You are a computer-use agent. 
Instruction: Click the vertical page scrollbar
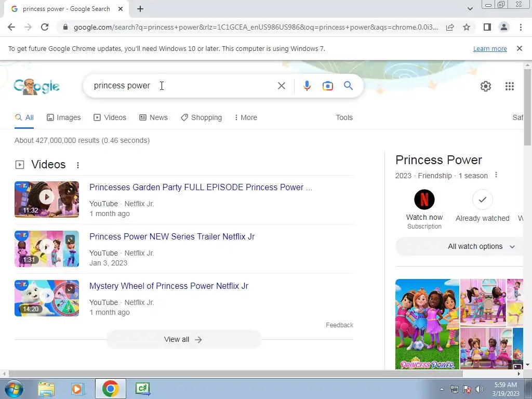(x=527, y=107)
